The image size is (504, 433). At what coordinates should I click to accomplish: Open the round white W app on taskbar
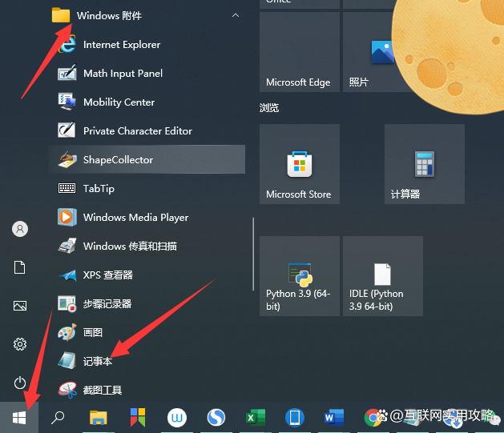coord(177,418)
